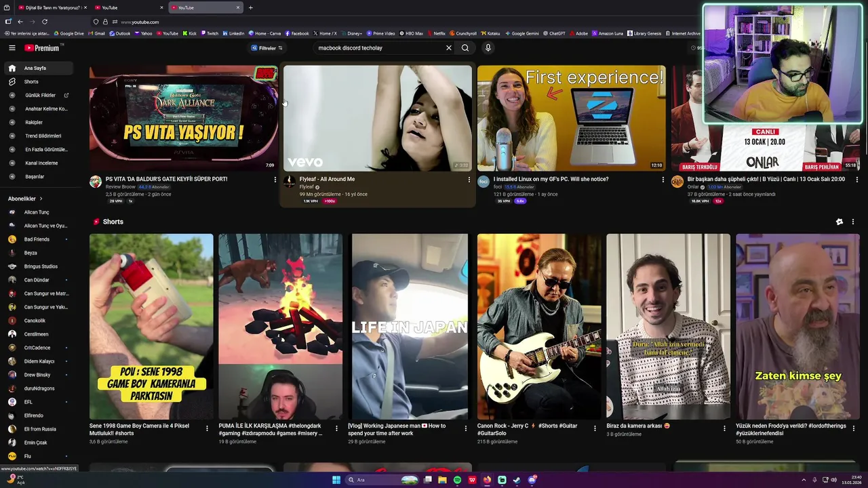Viewport: 868px width, 488px height.
Task: Open three-dot menu of Yüzük Frodo short
Action: point(853,428)
